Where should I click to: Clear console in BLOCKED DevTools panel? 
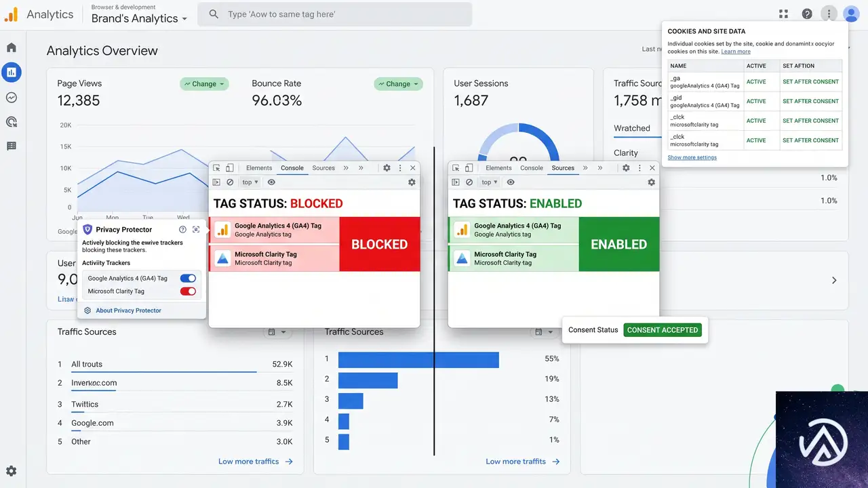click(x=230, y=182)
